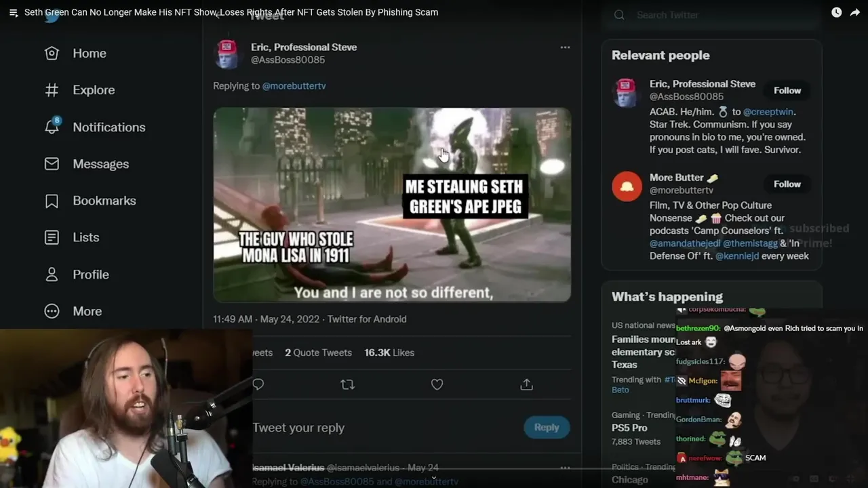Click Eric's avatar on the tweet

pyautogui.click(x=228, y=54)
